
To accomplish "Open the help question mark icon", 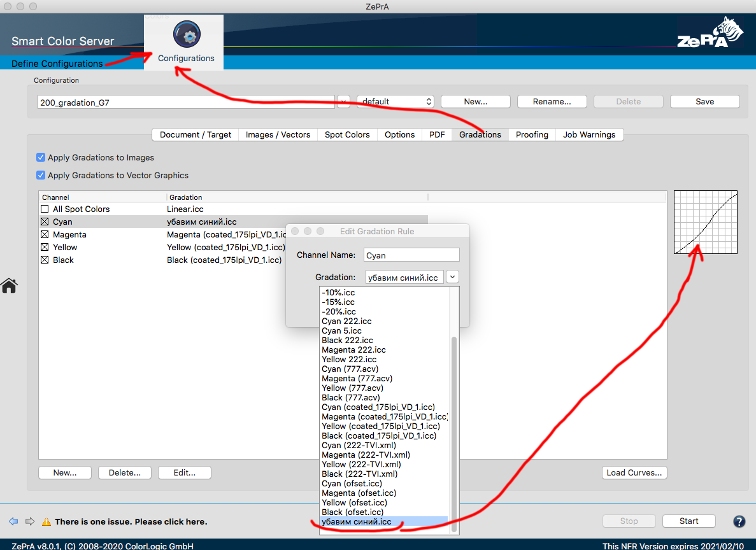I will 739,521.
